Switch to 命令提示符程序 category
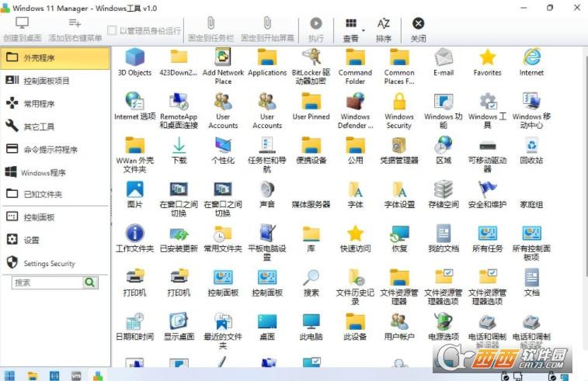Image resolution: width=588 pixels, height=381 pixels. pos(55,150)
